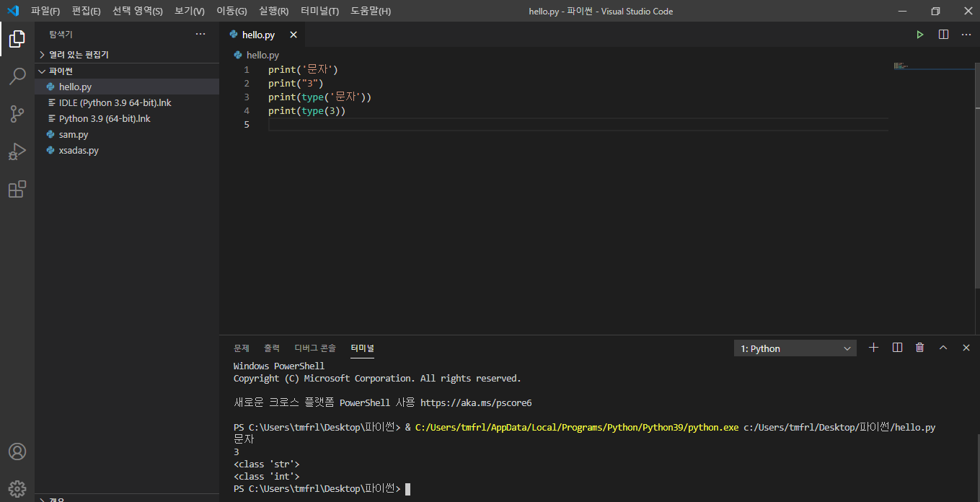Collapse the 파이썬 folder section
This screenshot has width=980, height=502.
pyautogui.click(x=127, y=71)
